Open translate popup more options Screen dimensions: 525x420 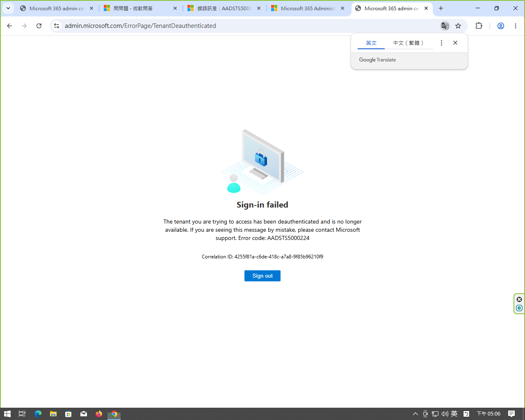tap(441, 43)
